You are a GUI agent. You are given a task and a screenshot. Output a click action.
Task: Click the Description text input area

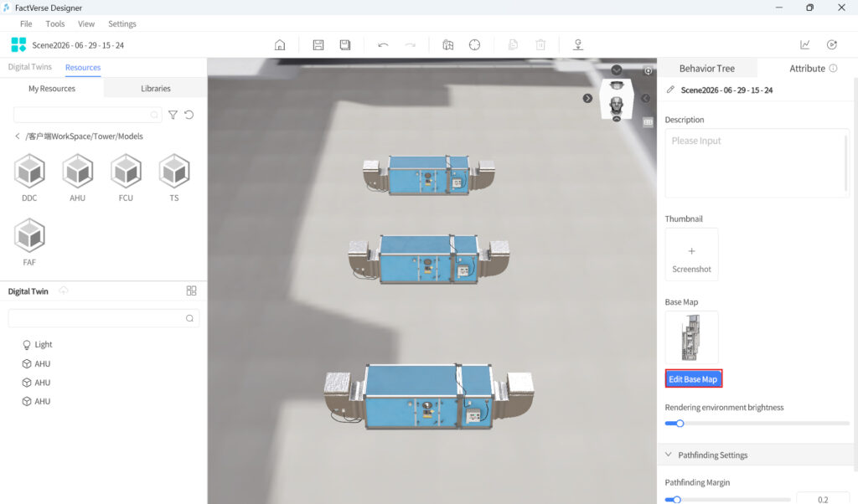click(x=757, y=163)
